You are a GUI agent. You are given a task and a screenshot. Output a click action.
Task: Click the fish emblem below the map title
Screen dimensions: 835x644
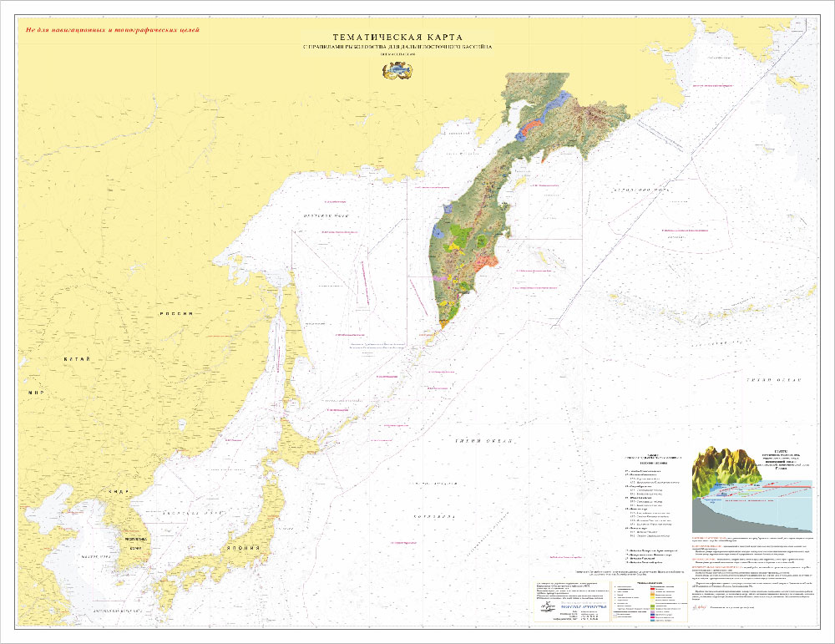click(397, 71)
